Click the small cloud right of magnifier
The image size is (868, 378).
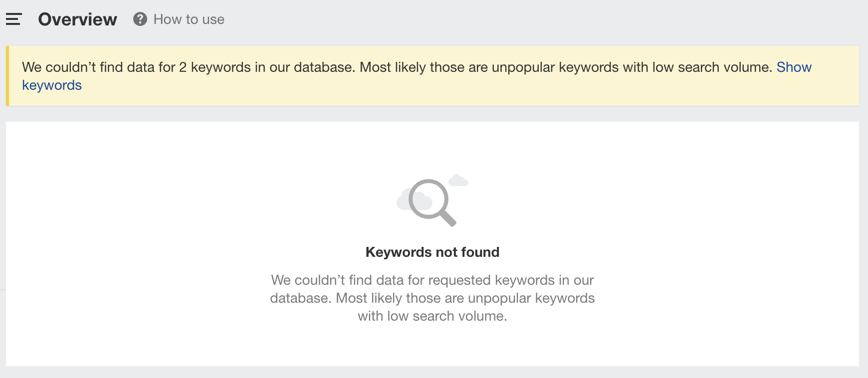click(458, 181)
